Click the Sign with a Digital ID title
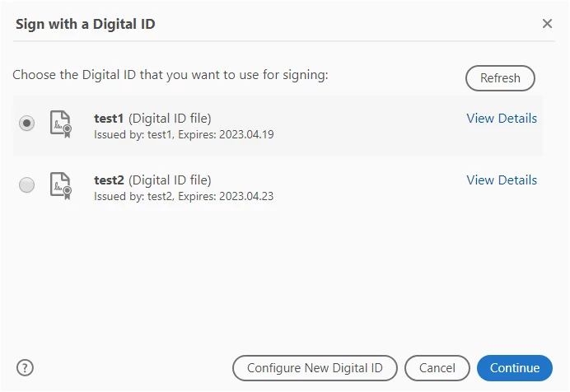The height and width of the screenshot is (392, 570). point(86,24)
